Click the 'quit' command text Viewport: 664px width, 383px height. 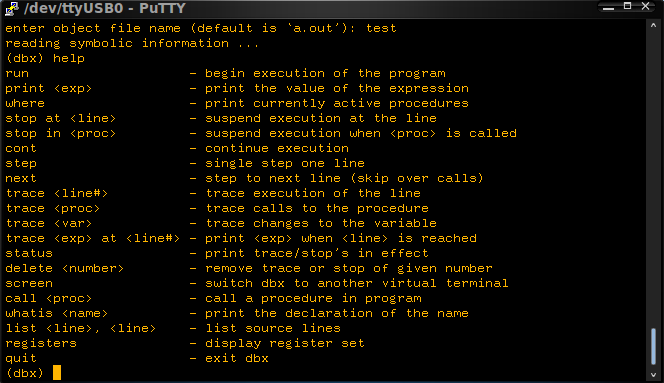pos(21,358)
